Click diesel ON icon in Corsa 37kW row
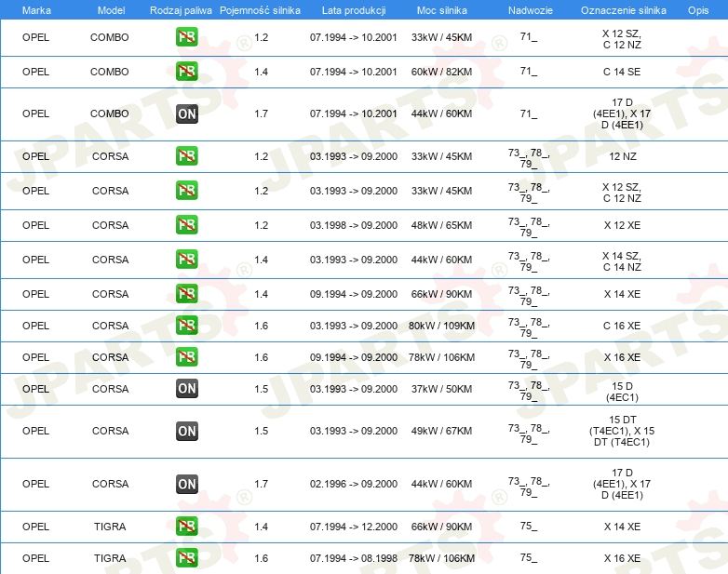 pyautogui.click(x=186, y=388)
